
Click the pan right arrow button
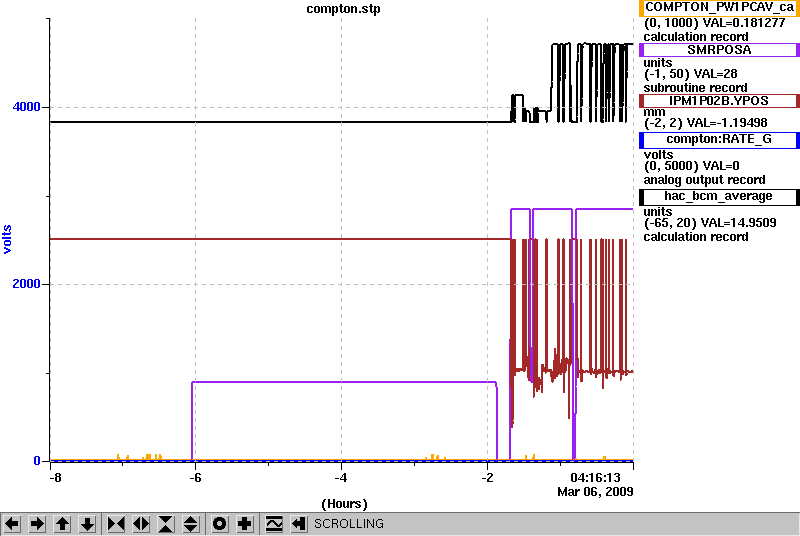(x=37, y=524)
